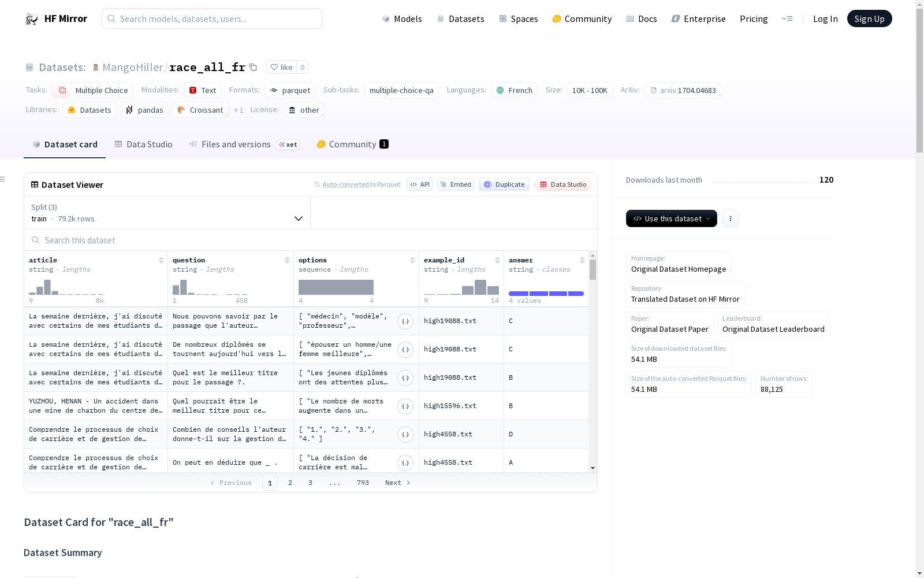Image resolution: width=924 pixels, height=578 pixels.
Task: Click the Croissant library tag
Action: [x=200, y=110]
